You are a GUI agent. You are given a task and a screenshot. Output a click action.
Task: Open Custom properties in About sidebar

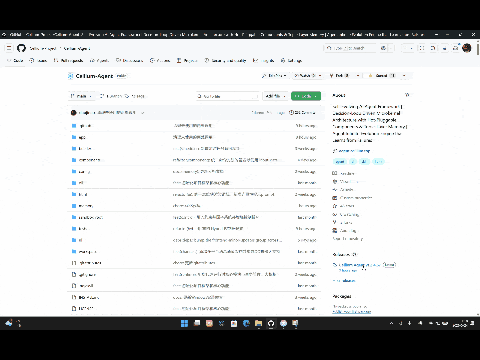pyautogui.click(x=352, y=198)
